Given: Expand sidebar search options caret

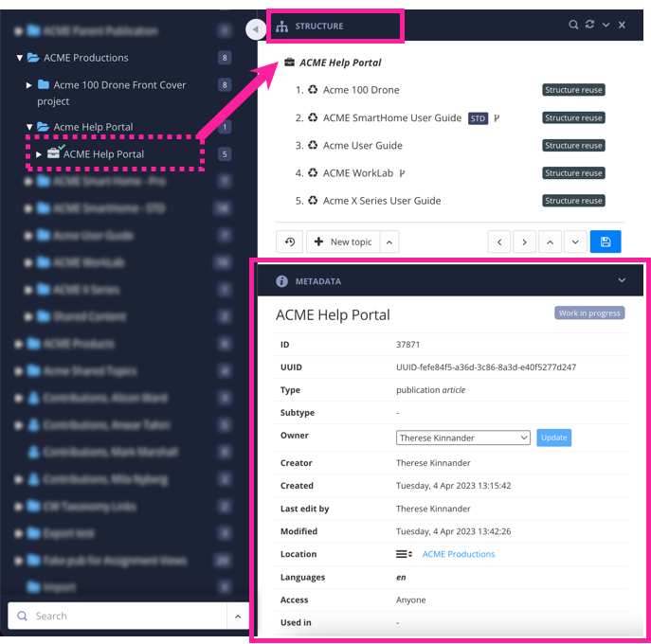Looking at the screenshot, I should tap(238, 617).
